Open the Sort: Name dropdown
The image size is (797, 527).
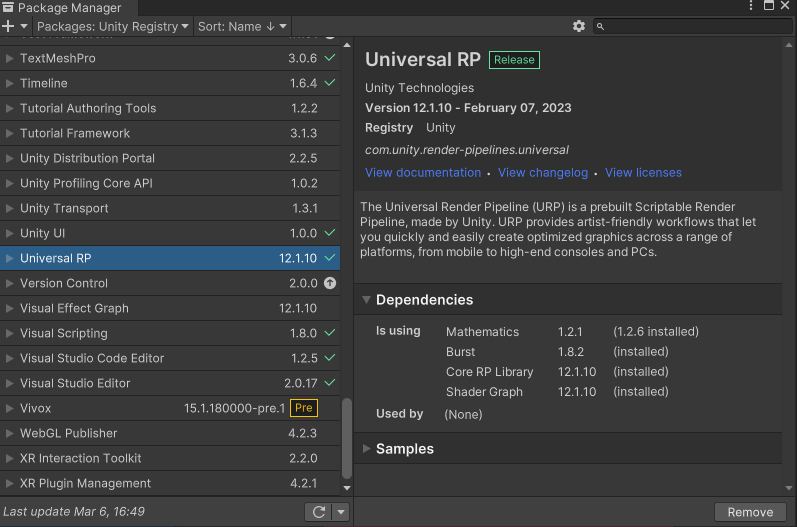click(242, 26)
